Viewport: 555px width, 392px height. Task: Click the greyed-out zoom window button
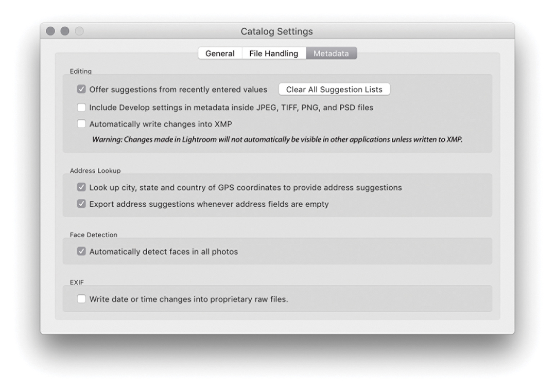[78, 31]
